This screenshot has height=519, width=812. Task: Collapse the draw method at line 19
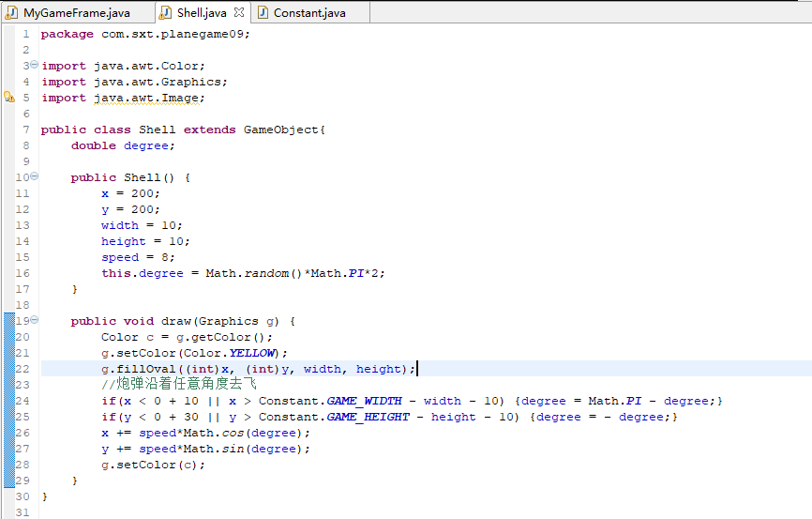tap(34, 320)
